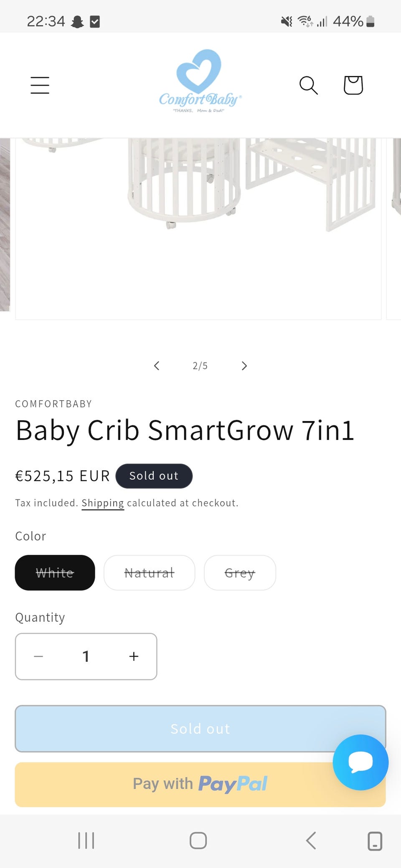The image size is (401, 868).
Task: Select the Natural color option
Action: [149, 573]
